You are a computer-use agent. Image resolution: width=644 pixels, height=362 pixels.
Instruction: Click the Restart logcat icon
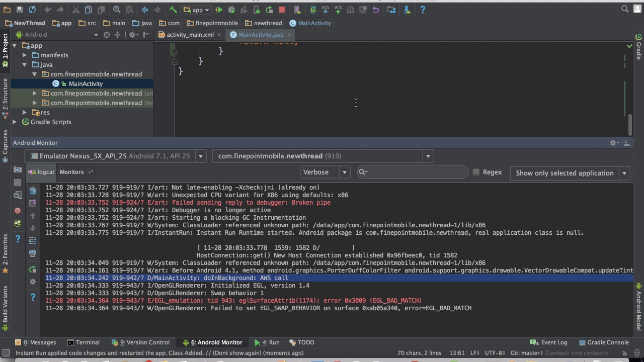coord(33,269)
